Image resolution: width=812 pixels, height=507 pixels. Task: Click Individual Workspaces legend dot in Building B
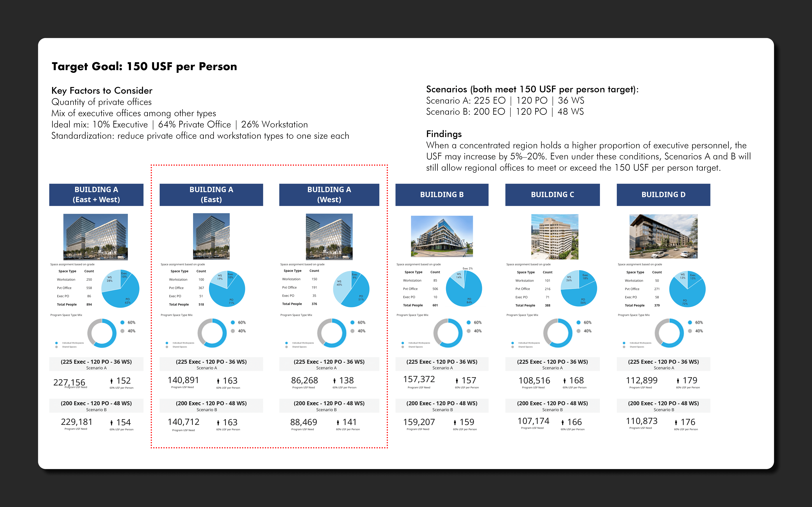[403, 343]
